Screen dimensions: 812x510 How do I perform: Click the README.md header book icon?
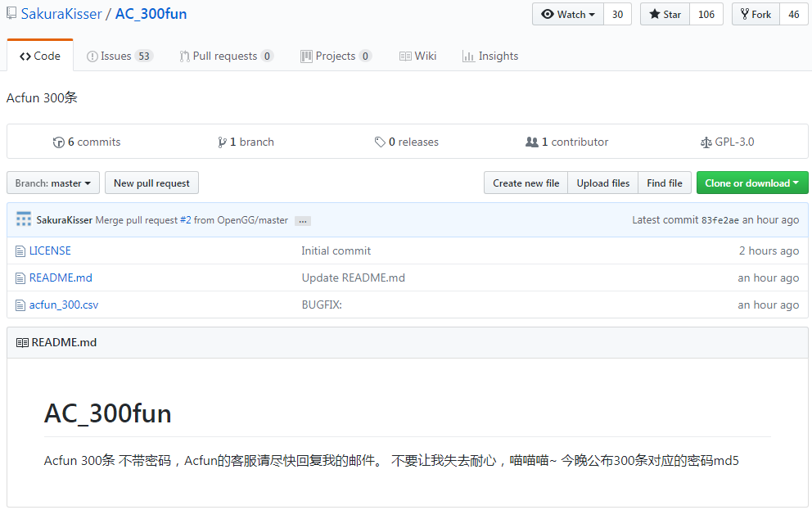click(x=22, y=343)
